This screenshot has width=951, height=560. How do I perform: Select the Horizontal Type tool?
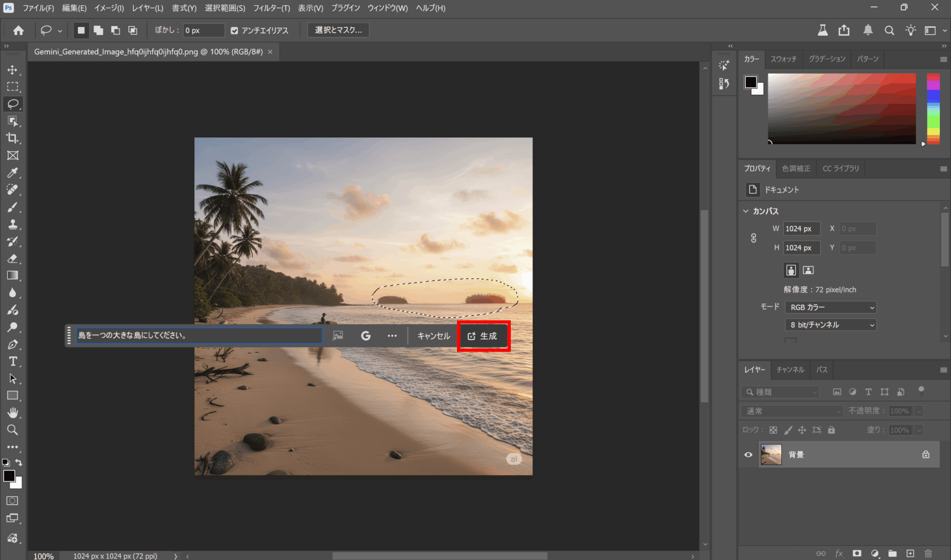point(13,361)
